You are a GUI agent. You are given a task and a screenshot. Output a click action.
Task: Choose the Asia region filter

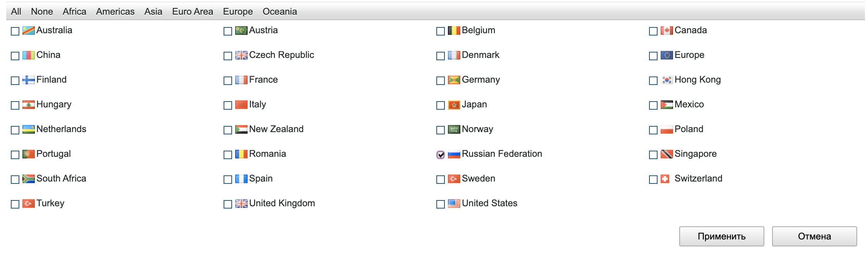pyautogui.click(x=153, y=12)
